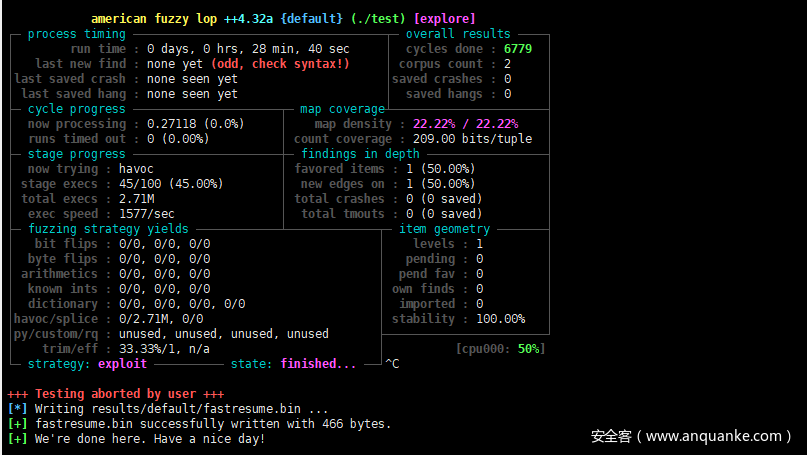Click '+++ Testing aborted by user +++' line
This screenshot has width=807, height=455.
point(116,394)
